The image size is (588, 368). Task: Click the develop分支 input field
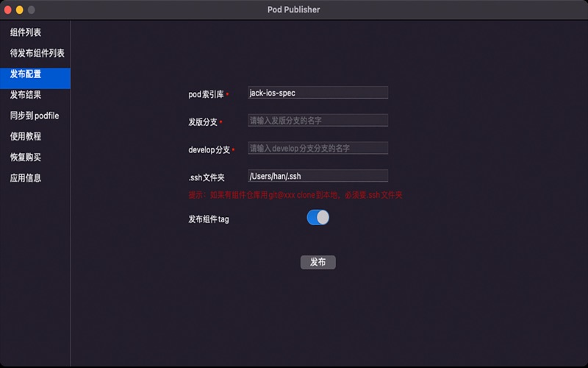click(318, 149)
